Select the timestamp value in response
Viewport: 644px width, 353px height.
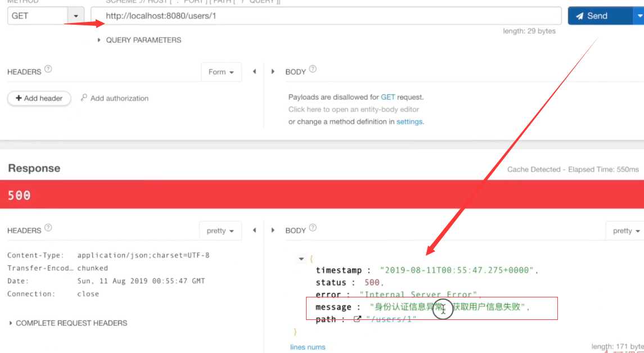tap(457, 270)
